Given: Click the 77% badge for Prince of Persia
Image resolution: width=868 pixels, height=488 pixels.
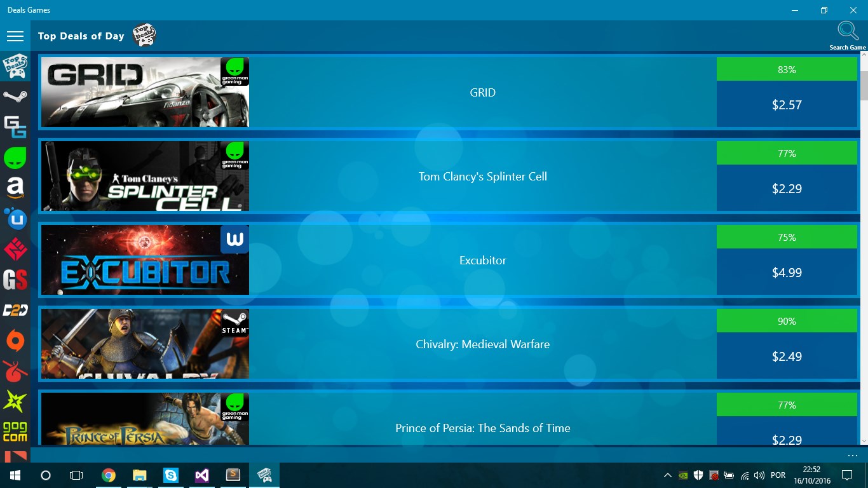Looking at the screenshot, I should tap(787, 405).
